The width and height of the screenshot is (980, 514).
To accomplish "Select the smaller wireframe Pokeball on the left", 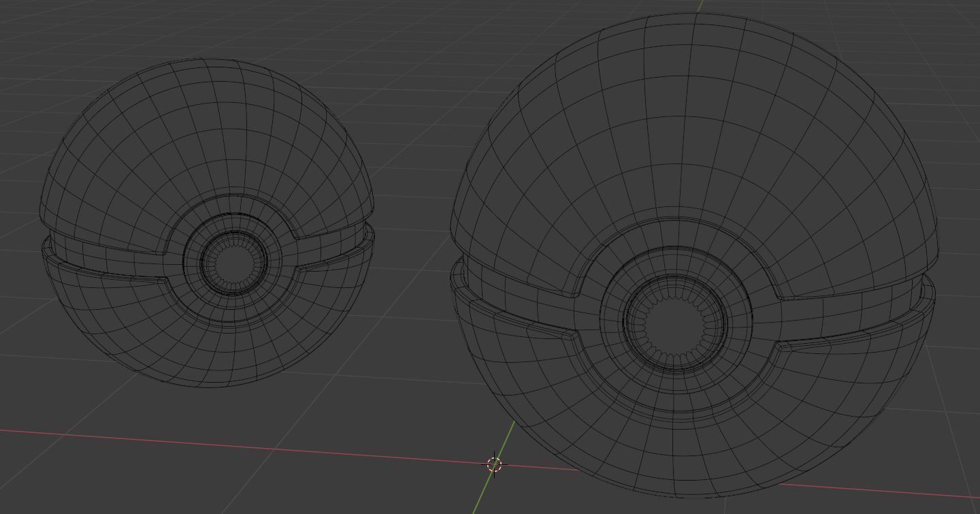I will point(206,223).
